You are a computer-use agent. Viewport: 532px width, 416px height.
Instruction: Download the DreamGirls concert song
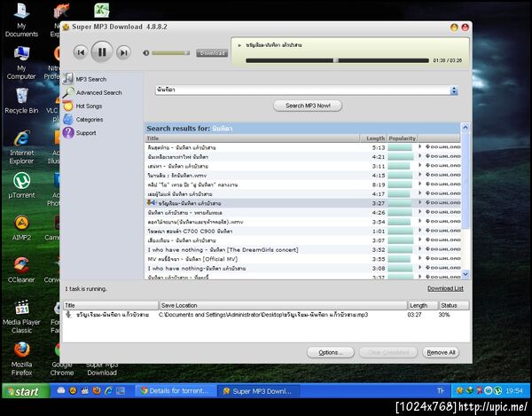pyautogui.click(x=443, y=249)
